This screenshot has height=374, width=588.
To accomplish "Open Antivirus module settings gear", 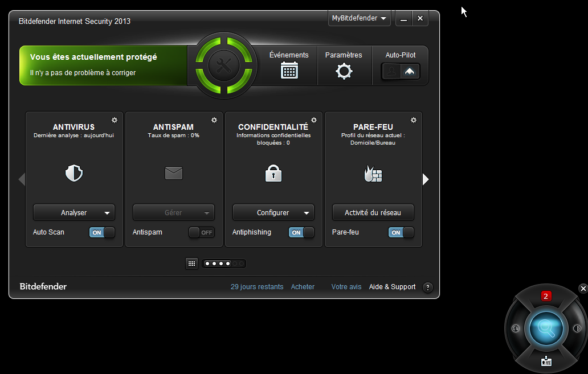I will (115, 120).
